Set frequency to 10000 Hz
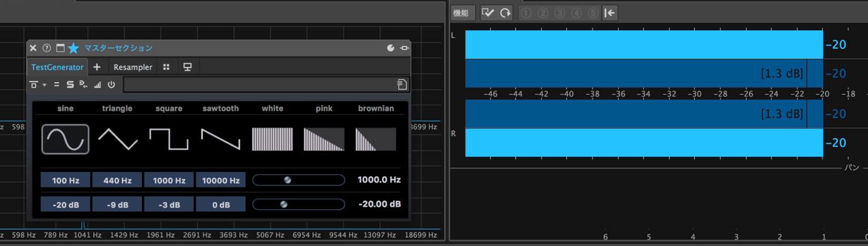This screenshot has width=868, height=246. tap(221, 180)
